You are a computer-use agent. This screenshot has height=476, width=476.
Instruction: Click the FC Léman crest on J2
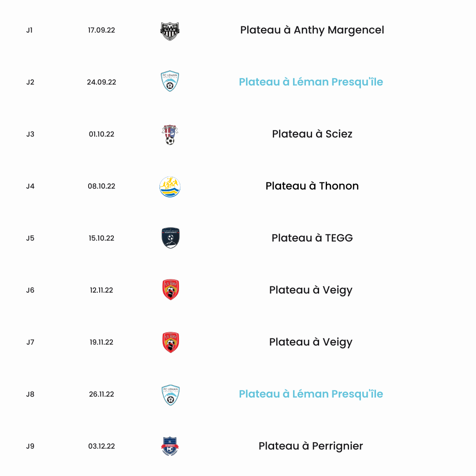(170, 81)
